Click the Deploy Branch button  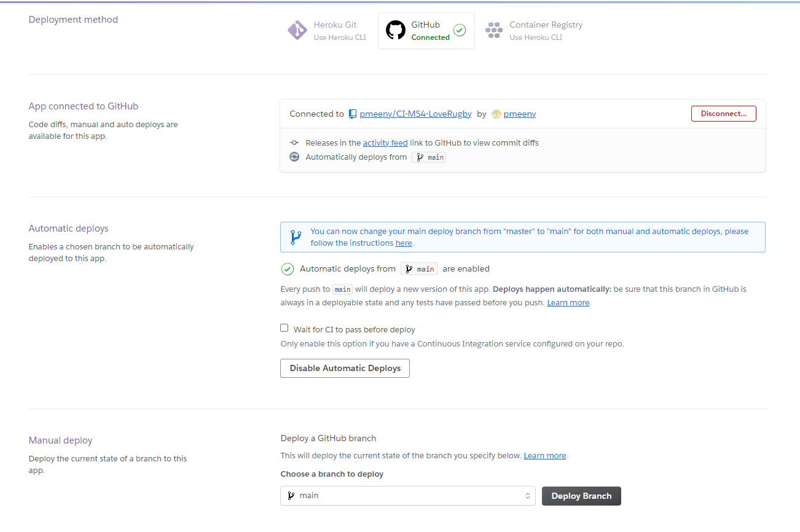pos(581,496)
